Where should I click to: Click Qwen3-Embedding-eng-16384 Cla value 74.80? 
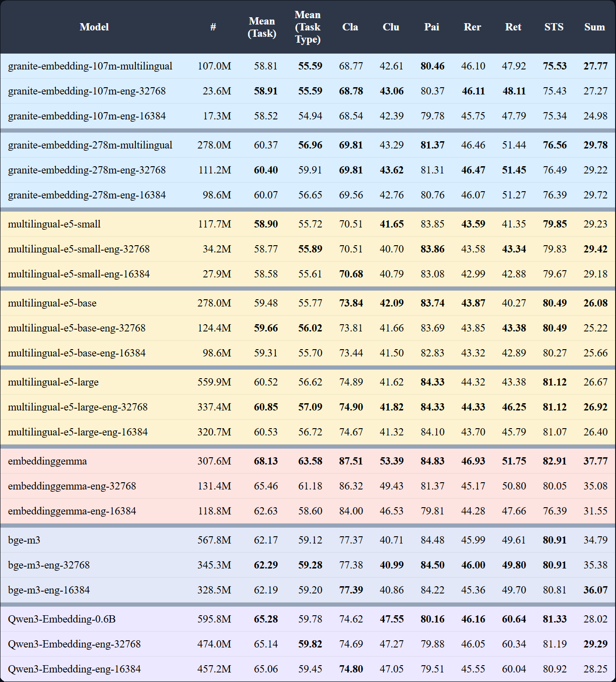point(351,669)
